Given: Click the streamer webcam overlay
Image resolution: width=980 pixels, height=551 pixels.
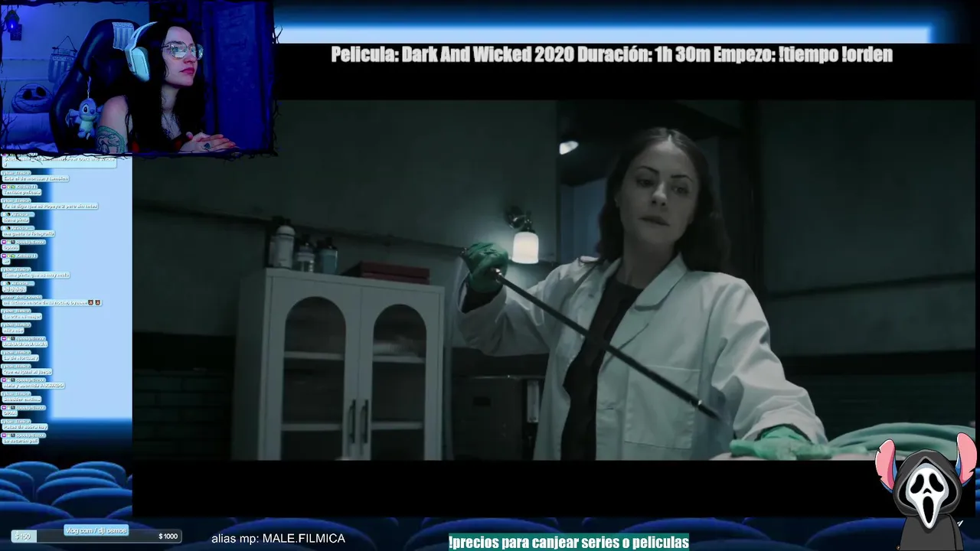Looking at the screenshot, I should pos(137,77).
